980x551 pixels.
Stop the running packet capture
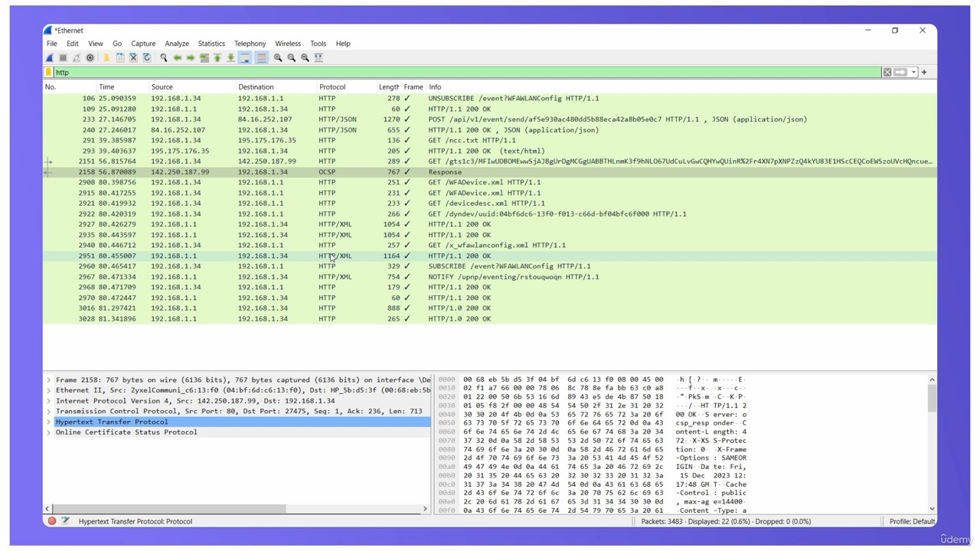click(63, 57)
